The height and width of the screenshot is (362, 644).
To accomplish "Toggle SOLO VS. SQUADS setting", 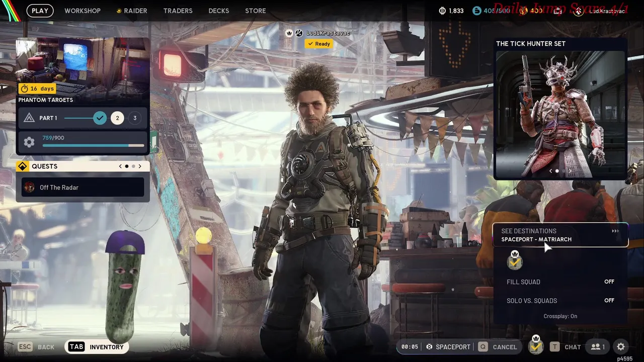I will pyautogui.click(x=560, y=301).
